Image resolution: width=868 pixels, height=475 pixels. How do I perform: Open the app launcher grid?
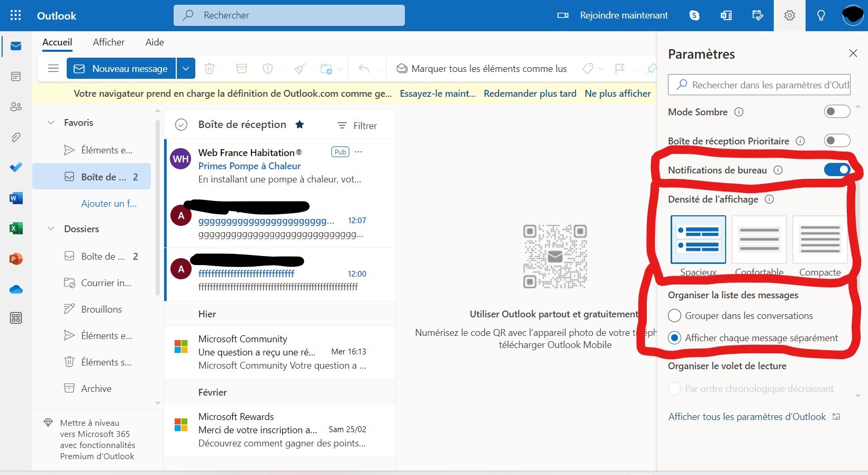point(16,15)
